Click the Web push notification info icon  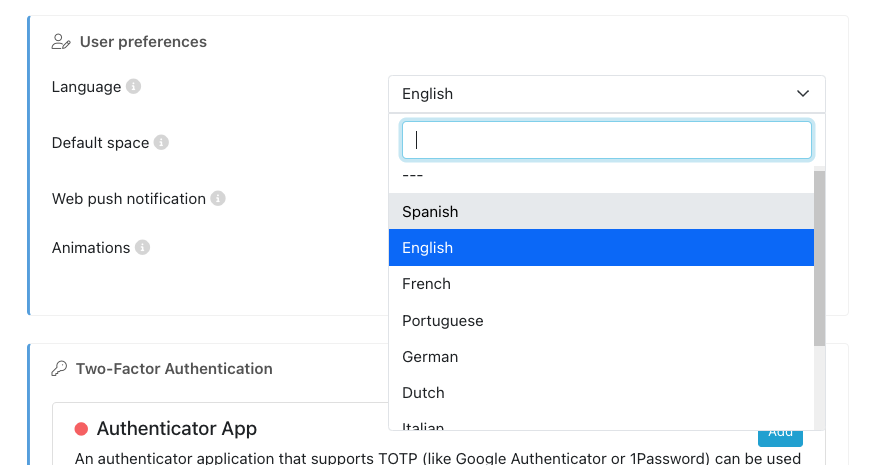[218, 199]
